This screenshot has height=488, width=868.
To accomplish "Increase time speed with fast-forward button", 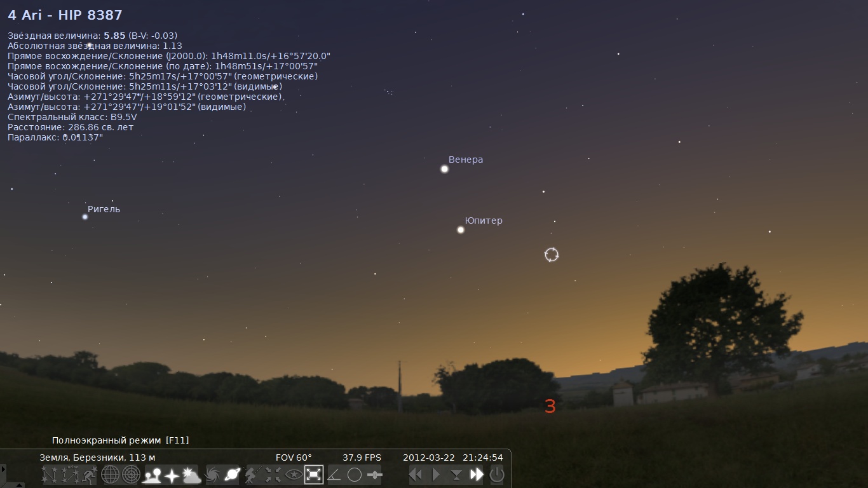I will 477,475.
